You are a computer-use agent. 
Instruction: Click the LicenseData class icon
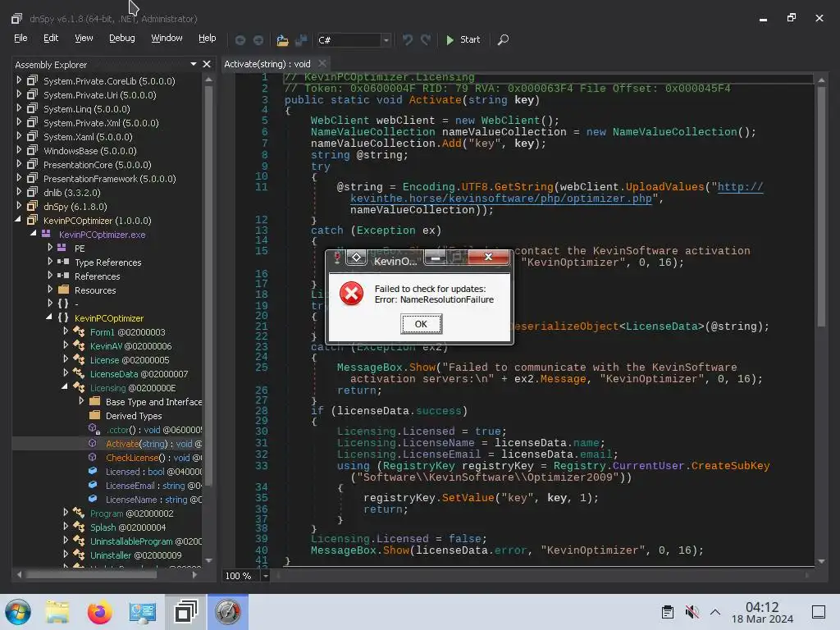(79, 373)
